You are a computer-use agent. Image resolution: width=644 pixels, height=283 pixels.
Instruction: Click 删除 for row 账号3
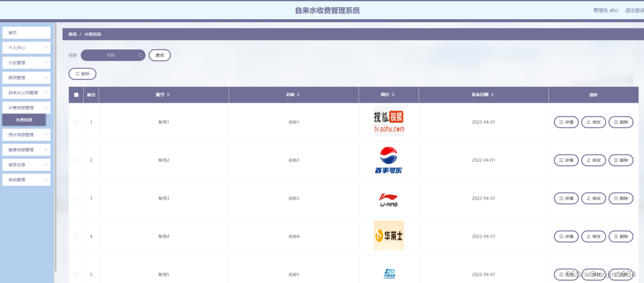coord(621,198)
